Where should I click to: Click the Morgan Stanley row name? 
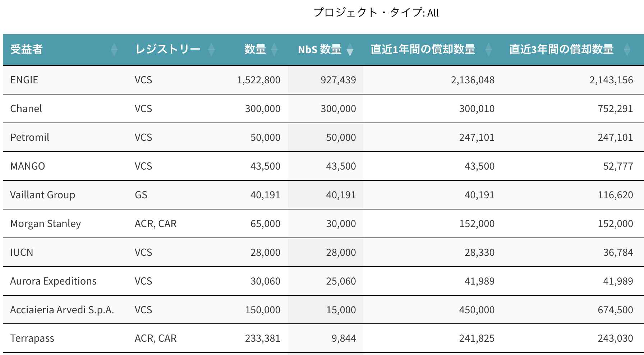click(x=45, y=223)
